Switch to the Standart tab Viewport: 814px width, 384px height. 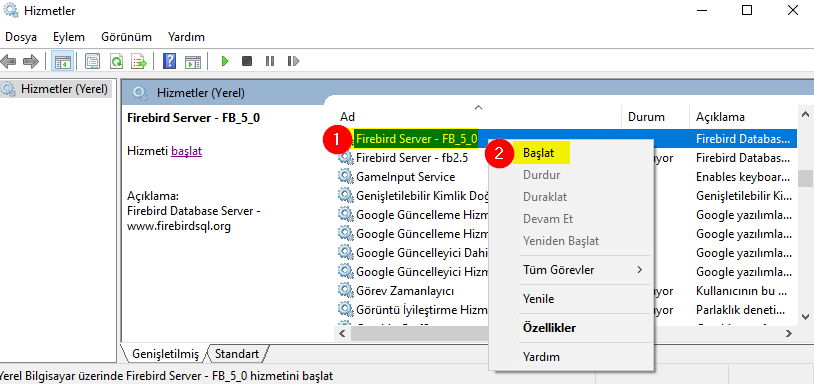[x=237, y=354]
